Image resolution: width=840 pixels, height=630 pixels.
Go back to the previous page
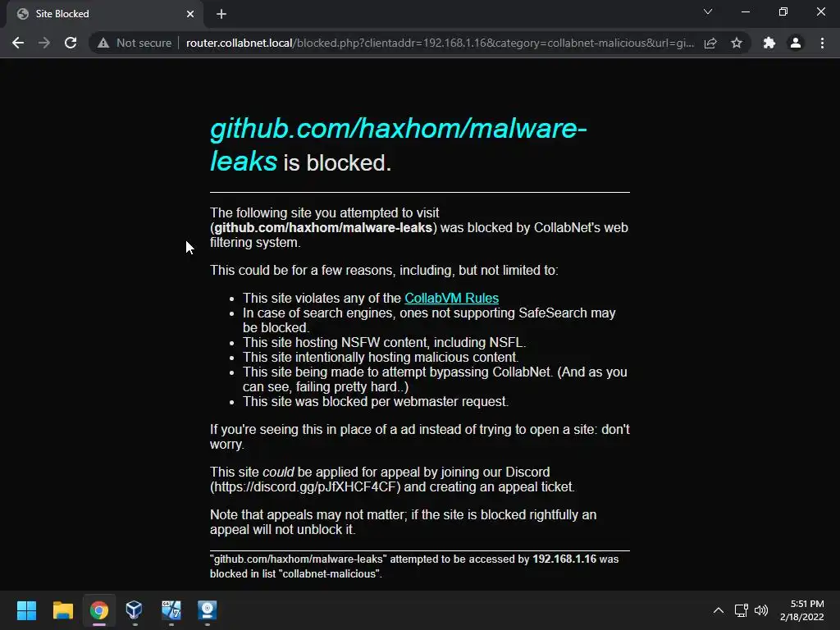point(18,43)
